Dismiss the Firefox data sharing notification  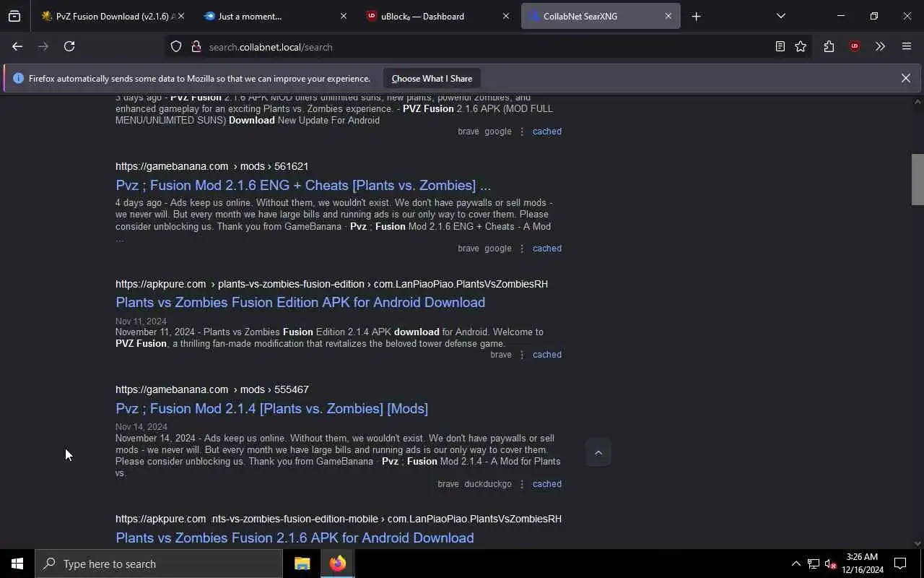coord(905,78)
